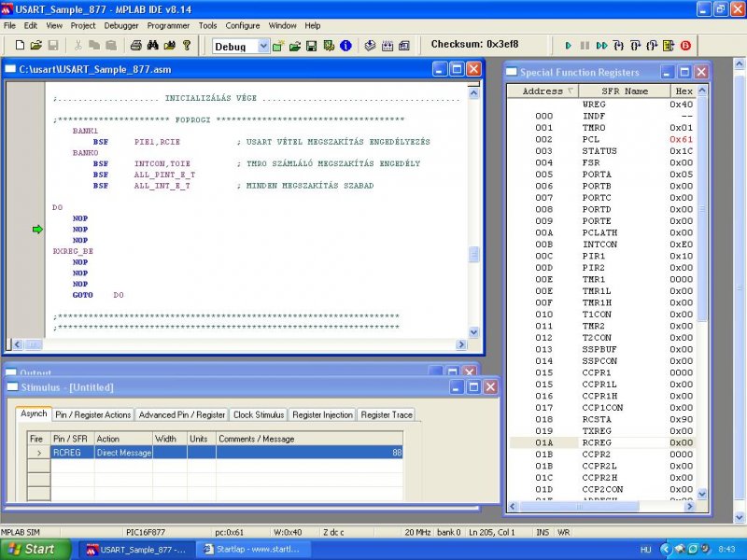Click the blue Build Information icon
The height and width of the screenshot is (560, 747).
point(345,45)
